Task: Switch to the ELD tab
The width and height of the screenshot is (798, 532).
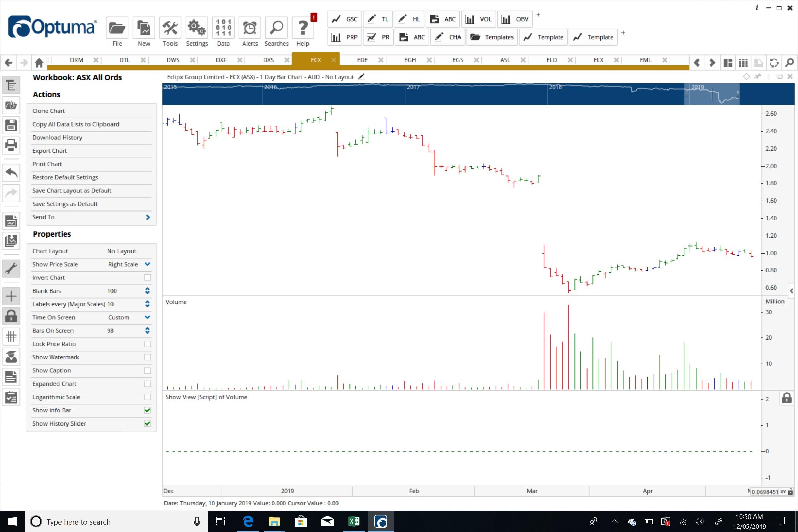Action: 551,60
